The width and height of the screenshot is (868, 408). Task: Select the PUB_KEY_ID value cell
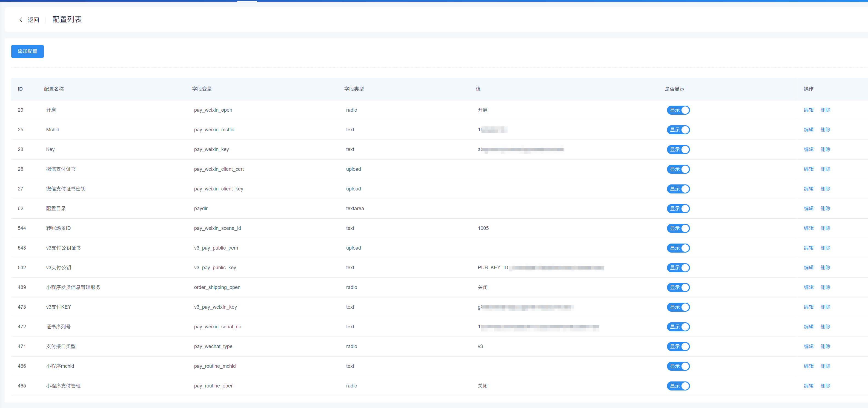tap(541, 268)
